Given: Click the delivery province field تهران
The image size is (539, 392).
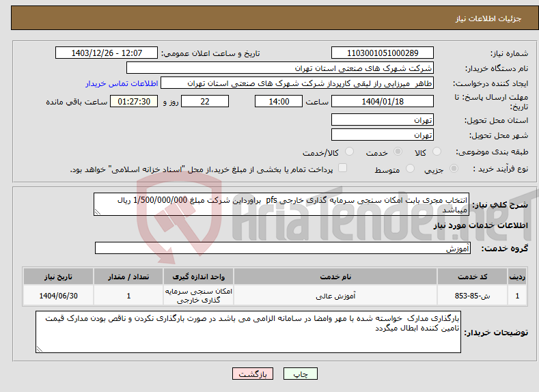Looking at the screenshot, I should coord(383,120).
